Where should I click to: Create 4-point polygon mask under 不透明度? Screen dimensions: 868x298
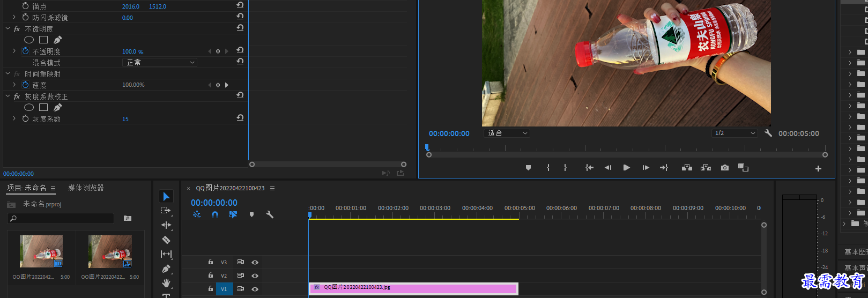(43, 40)
